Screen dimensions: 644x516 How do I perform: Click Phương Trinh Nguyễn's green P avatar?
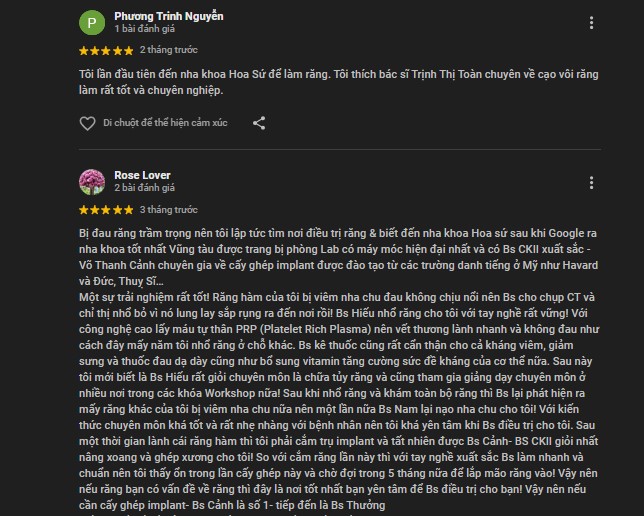(x=92, y=23)
